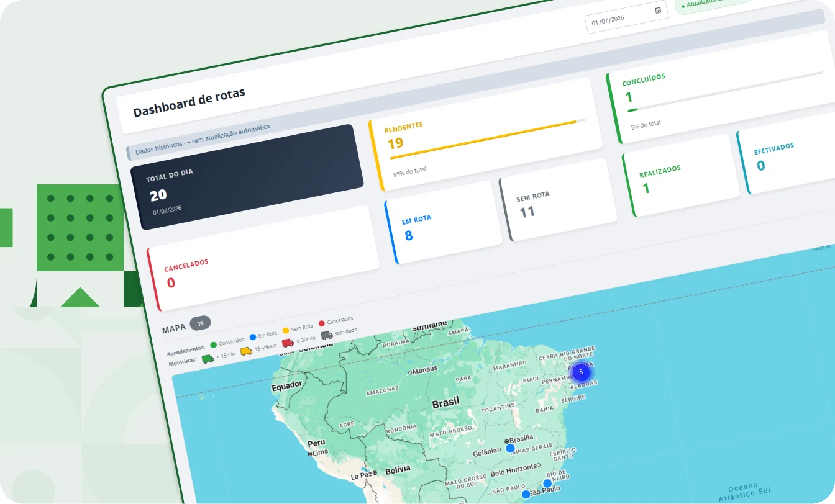Click the gray 19 badge beside MAPA
This screenshot has height=504, width=835.
(200, 323)
